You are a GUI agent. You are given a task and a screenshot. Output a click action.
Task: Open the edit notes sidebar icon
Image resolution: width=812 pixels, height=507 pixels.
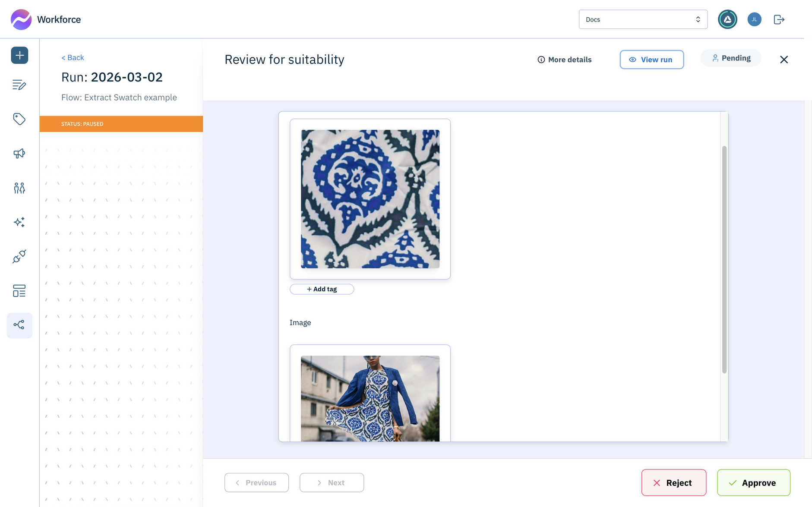tap(19, 85)
